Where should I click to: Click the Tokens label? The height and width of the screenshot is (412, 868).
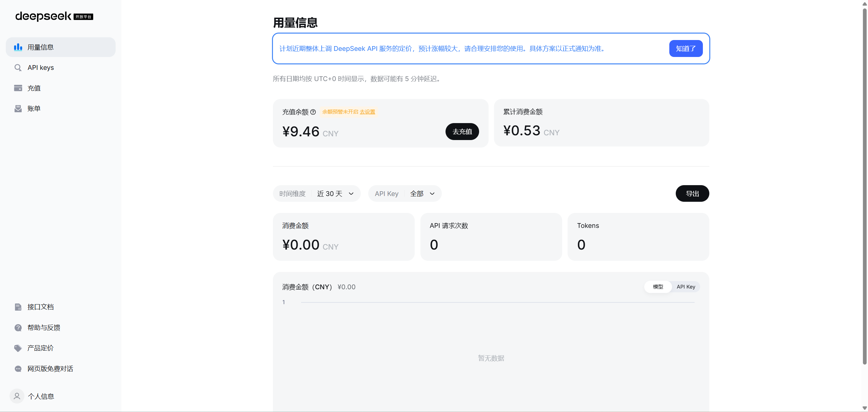[588, 226]
